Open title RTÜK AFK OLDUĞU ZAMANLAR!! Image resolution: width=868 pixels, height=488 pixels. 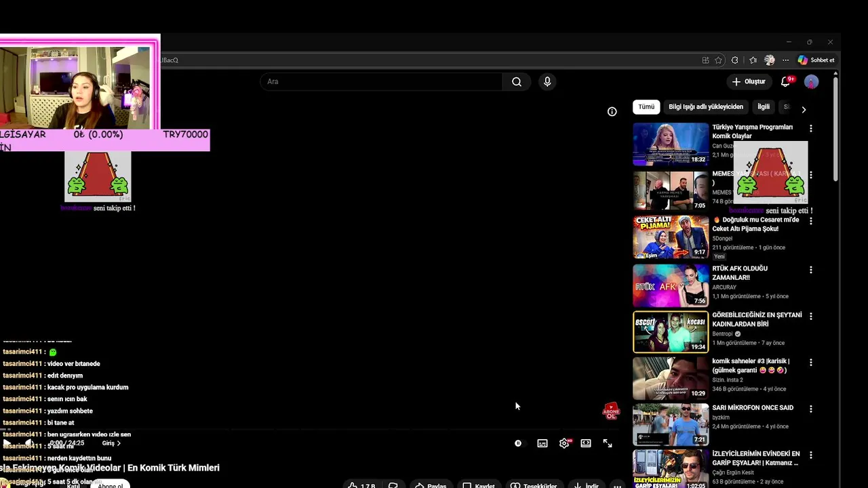[740, 273]
